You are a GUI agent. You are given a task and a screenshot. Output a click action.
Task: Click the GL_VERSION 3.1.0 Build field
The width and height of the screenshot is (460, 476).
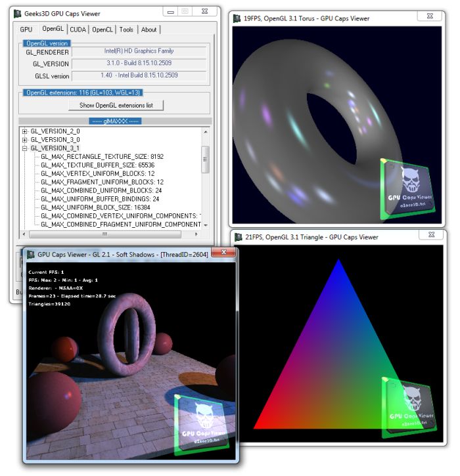tap(139, 63)
